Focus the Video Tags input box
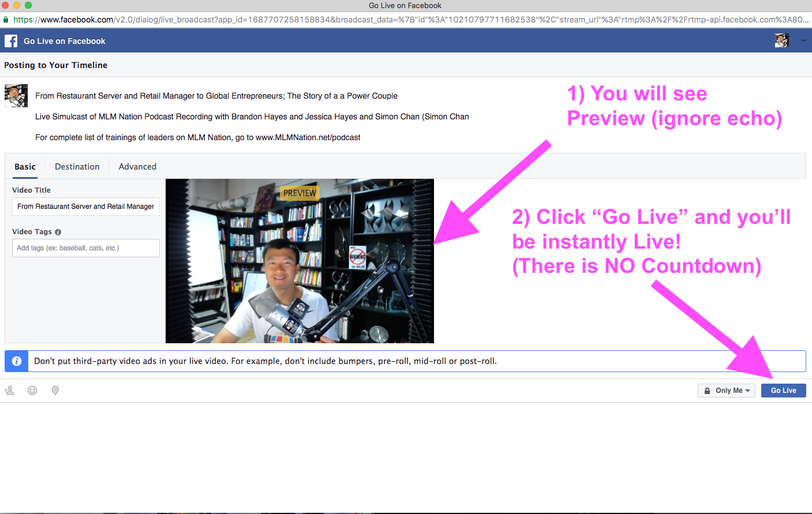The image size is (812, 514). [x=85, y=248]
